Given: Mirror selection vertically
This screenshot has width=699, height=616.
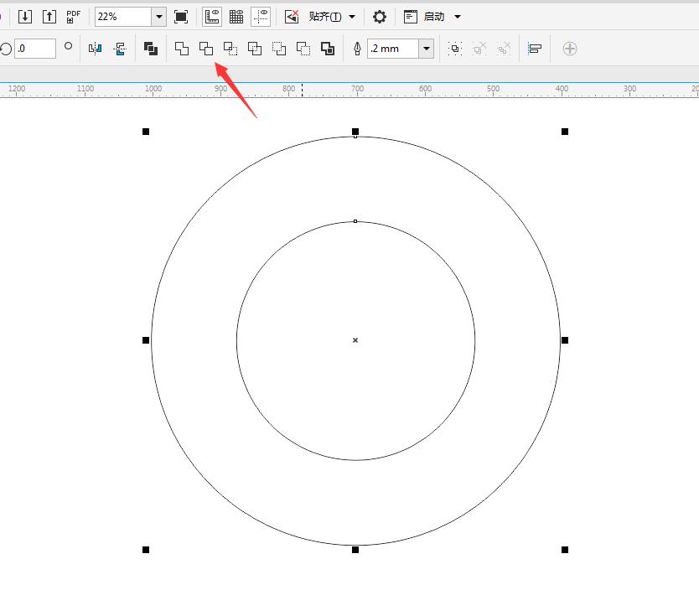Looking at the screenshot, I should tap(120, 49).
